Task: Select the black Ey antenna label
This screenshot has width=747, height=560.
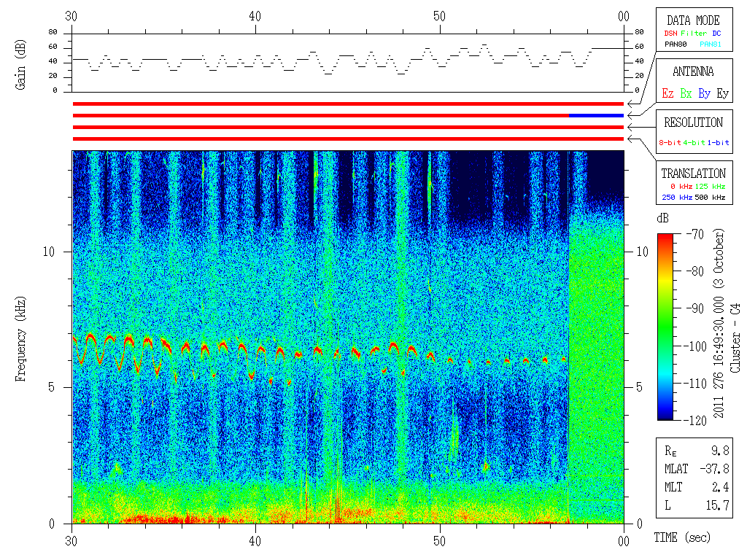Action: [x=723, y=94]
